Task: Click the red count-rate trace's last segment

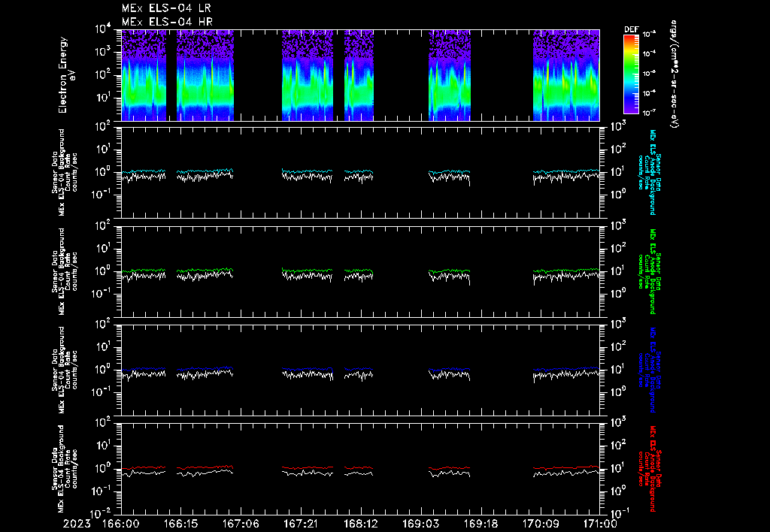Action: tap(566, 467)
